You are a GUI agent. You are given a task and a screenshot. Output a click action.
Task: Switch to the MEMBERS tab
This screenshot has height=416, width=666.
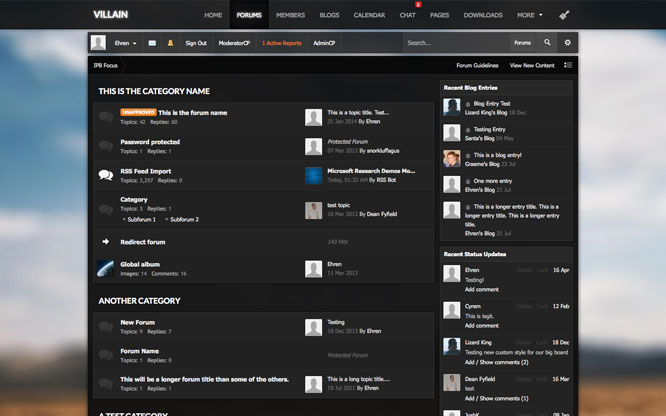(290, 15)
